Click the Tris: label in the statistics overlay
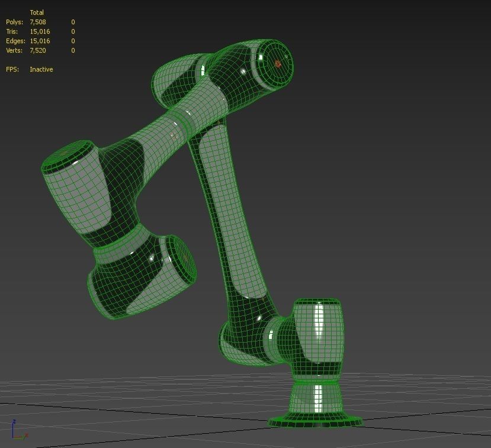Image resolution: width=491 pixels, height=448 pixels. (x=12, y=31)
